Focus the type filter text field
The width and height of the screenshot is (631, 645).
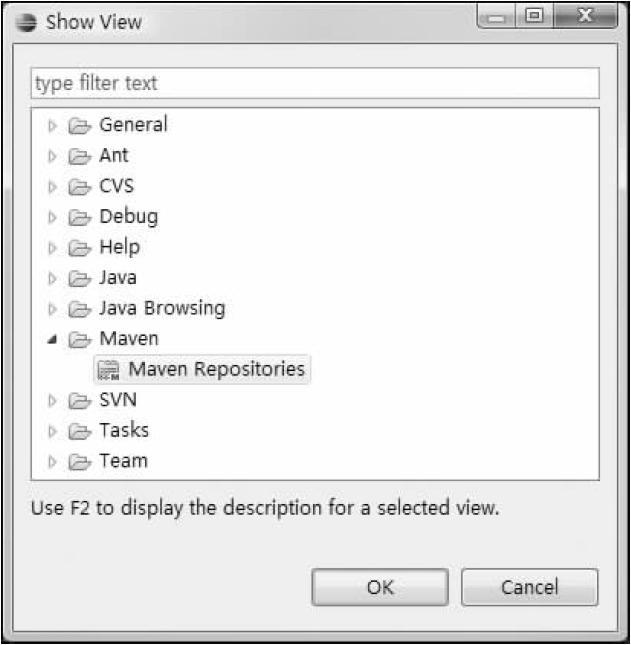314,83
